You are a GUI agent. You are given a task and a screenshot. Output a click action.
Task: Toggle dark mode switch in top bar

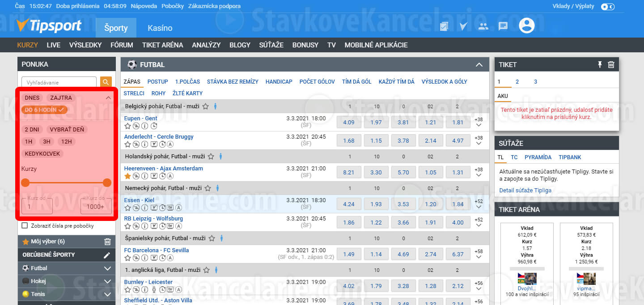coord(608,7)
